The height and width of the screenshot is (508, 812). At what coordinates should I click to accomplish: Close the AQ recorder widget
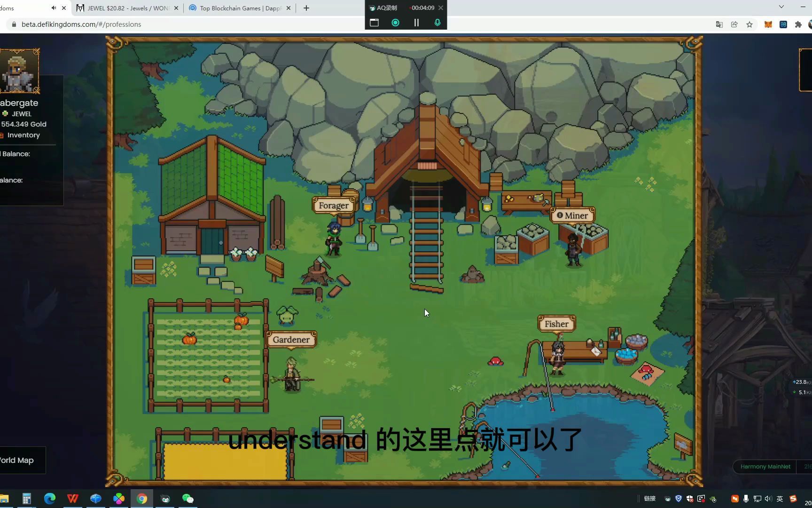pos(441,8)
